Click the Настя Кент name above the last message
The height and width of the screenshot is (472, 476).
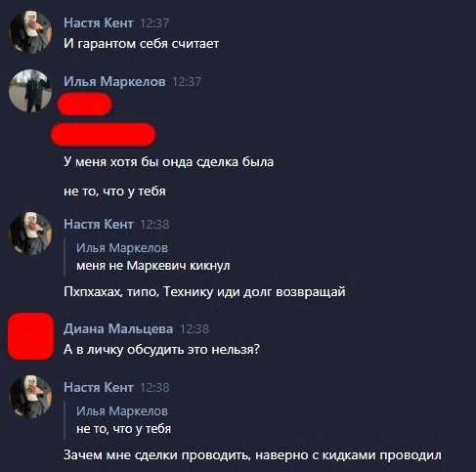99,387
